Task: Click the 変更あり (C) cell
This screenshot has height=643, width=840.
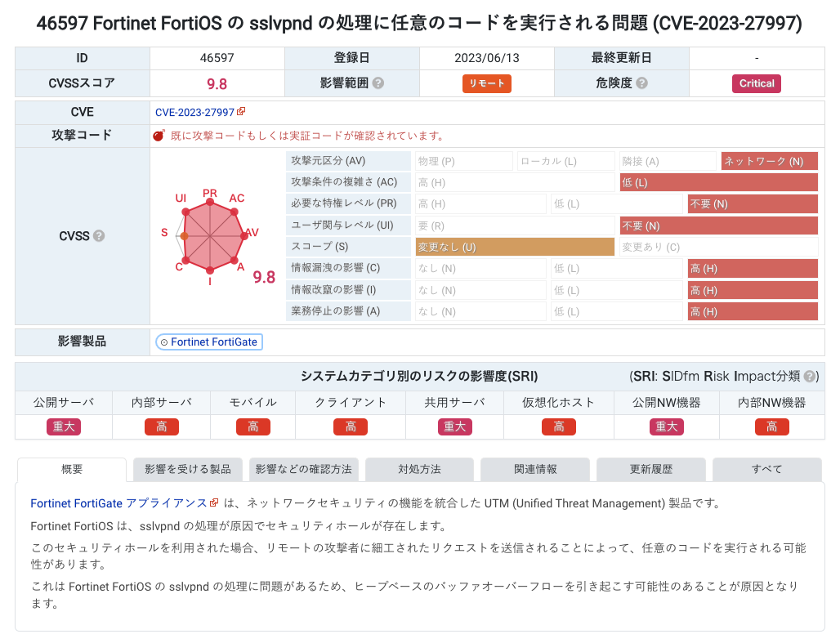Action: tap(719, 247)
